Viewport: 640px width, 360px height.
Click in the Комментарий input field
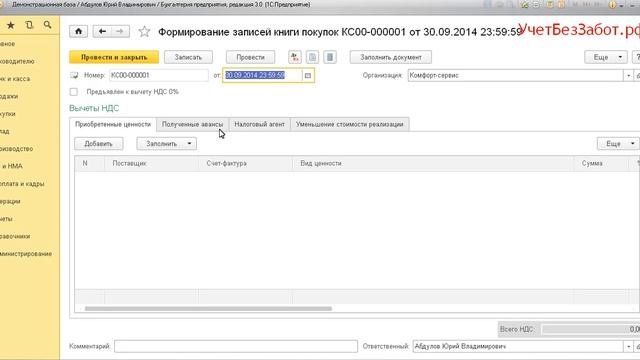236,347
